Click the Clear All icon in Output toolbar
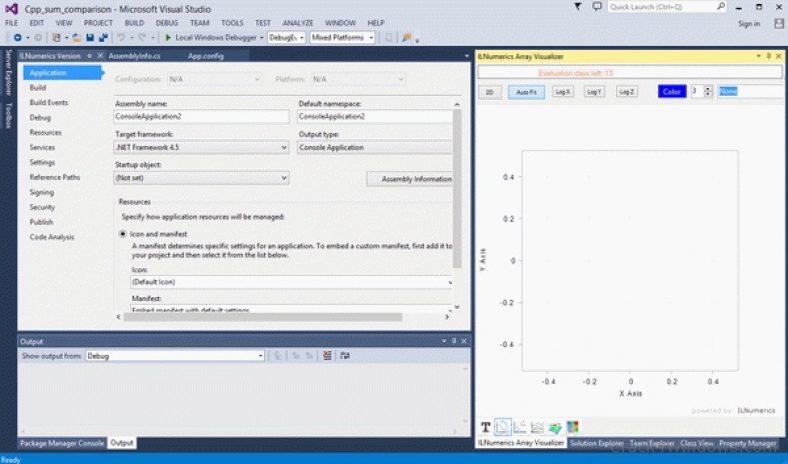The height and width of the screenshot is (464, 788). pos(327,355)
